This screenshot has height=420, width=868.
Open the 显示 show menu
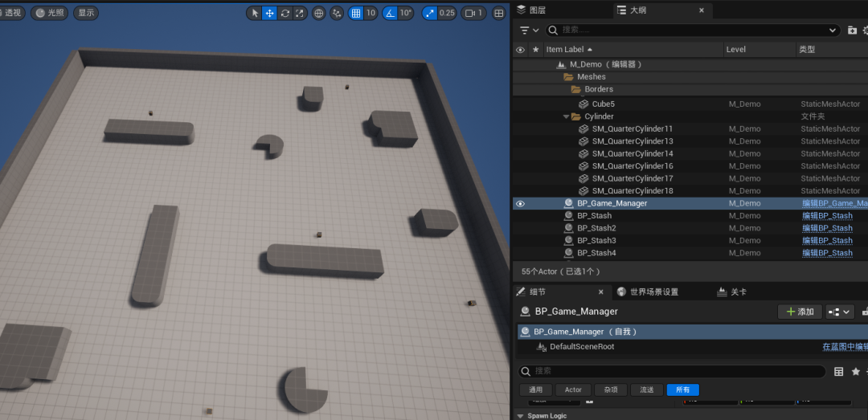click(x=86, y=13)
